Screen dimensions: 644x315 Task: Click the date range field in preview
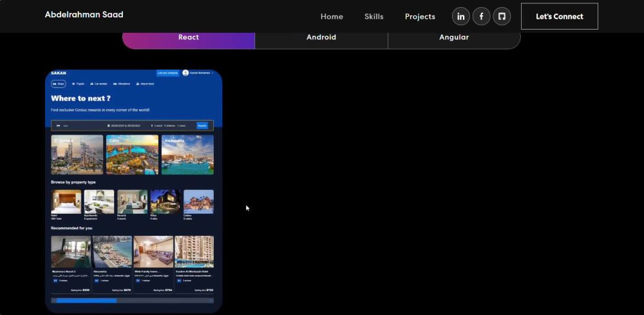[x=124, y=126]
